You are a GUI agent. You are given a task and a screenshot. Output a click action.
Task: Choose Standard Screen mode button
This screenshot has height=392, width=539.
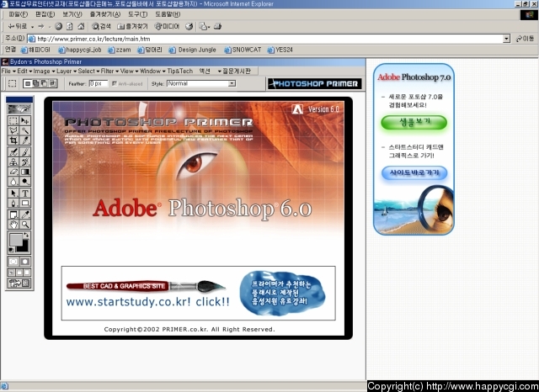(x=12, y=273)
